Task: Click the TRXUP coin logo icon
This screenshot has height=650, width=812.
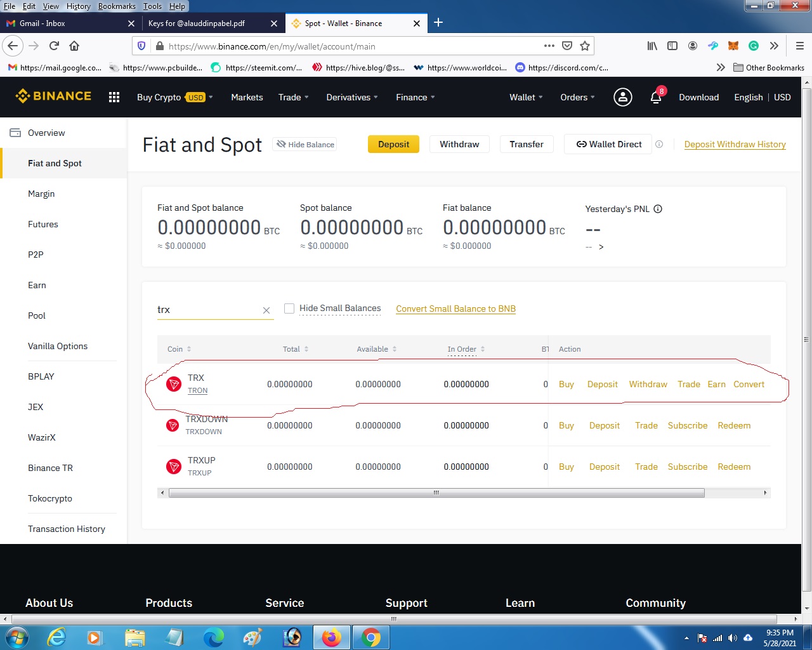Action: (x=173, y=467)
